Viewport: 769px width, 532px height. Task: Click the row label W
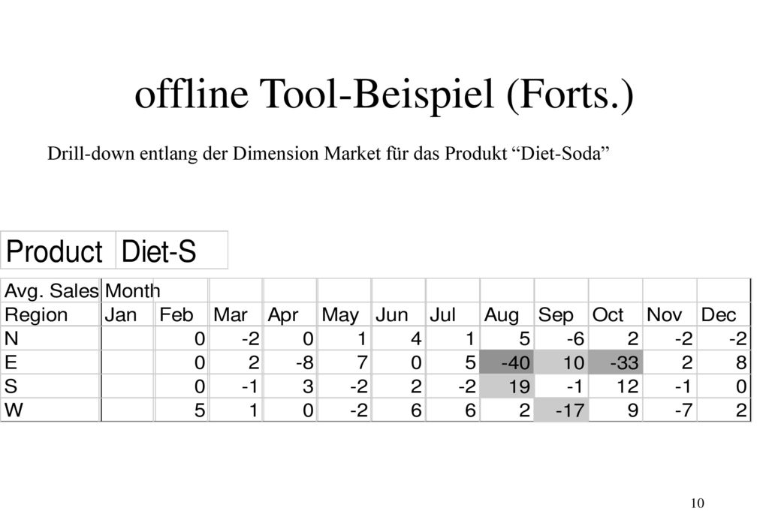51,410
